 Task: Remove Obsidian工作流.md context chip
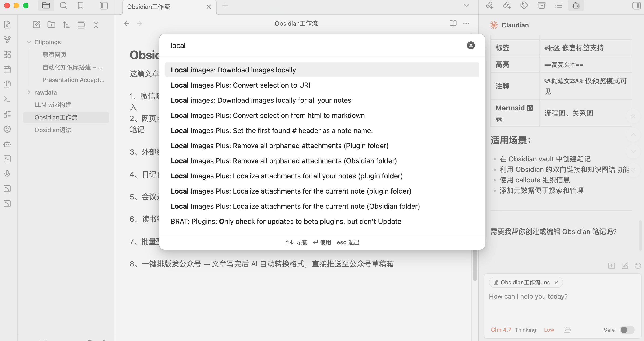coord(556,283)
